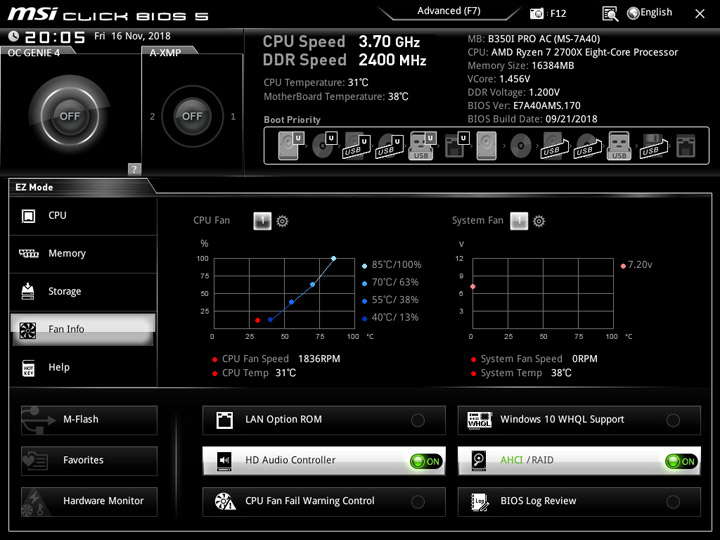Change language via English globe icon
The width and height of the screenshot is (720, 540).
649,13
